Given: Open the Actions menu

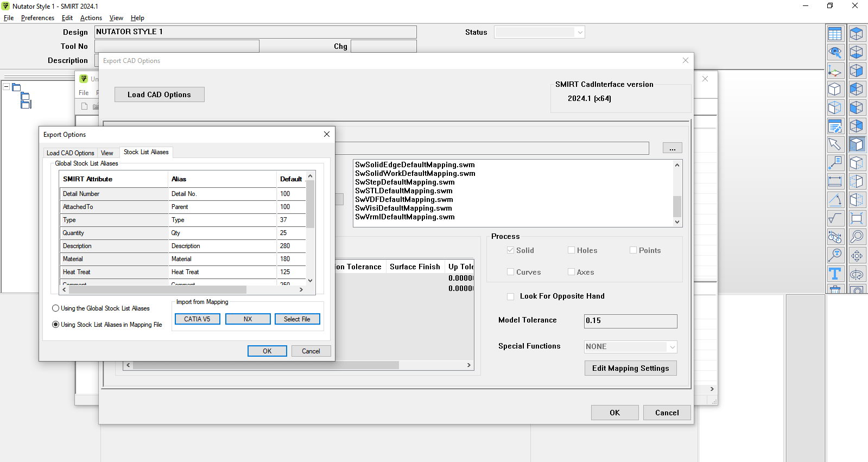Looking at the screenshot, I should [91, 18].
